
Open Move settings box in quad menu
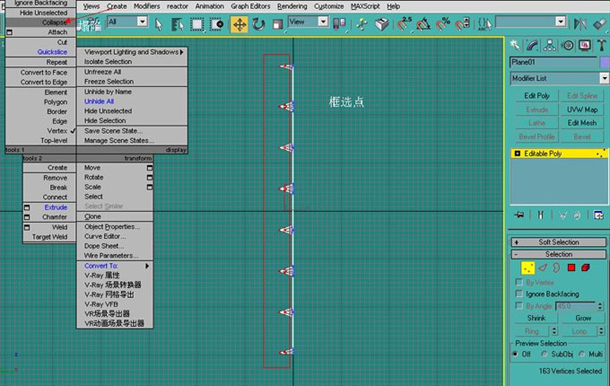149,168
